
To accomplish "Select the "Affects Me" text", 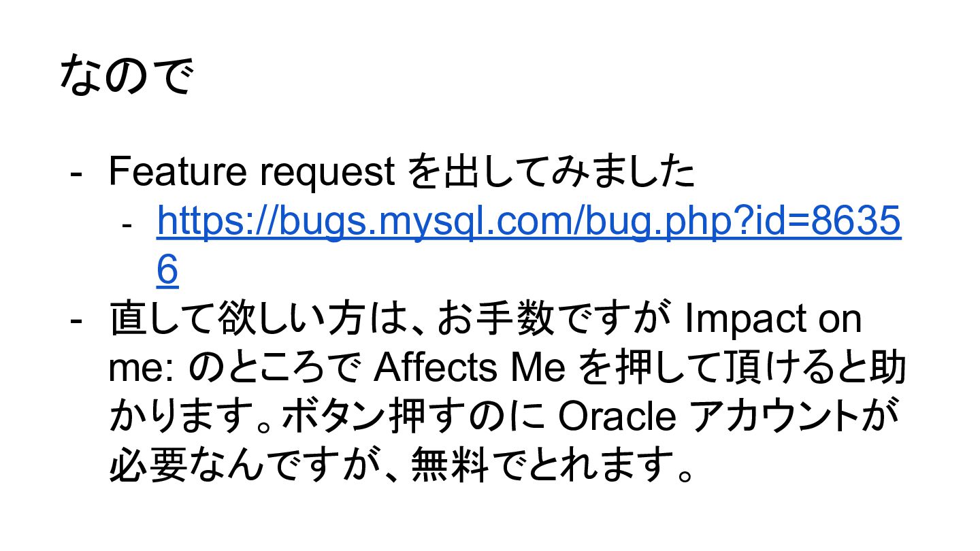I will (470, 368).
